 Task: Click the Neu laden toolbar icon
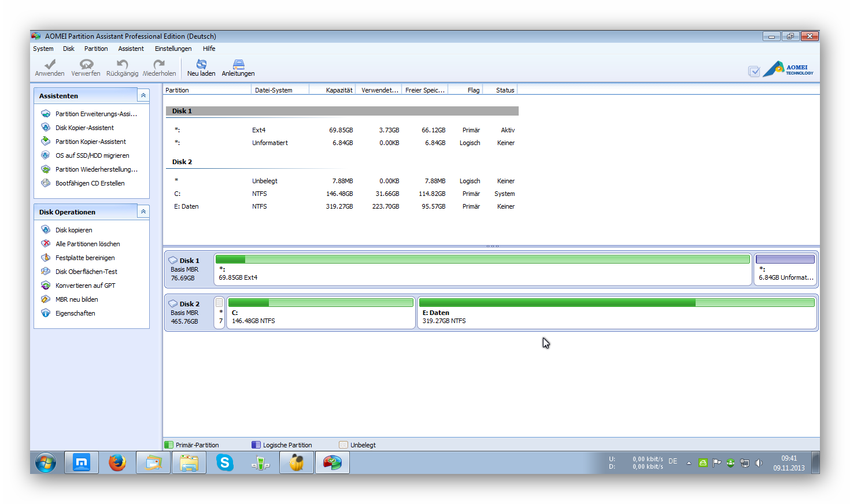pos(201,65)
